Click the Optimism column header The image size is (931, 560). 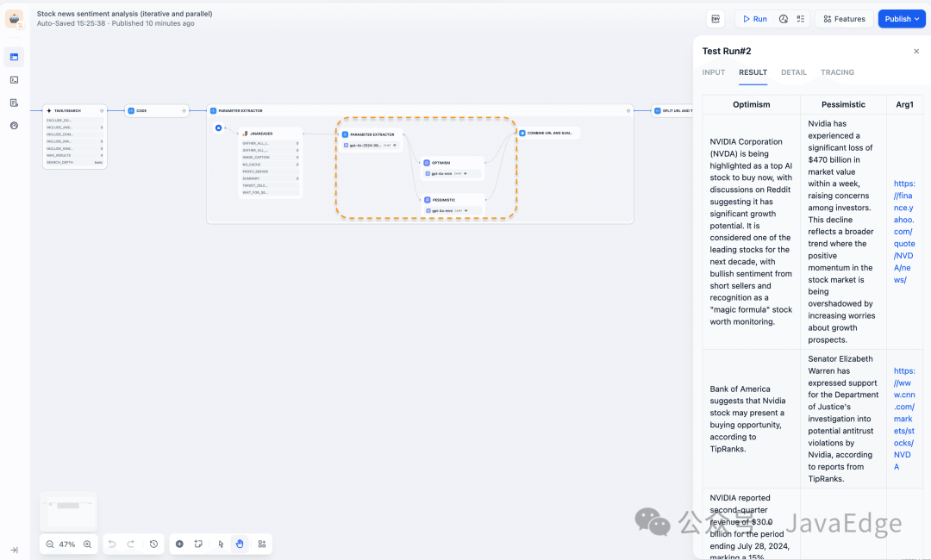751,104
